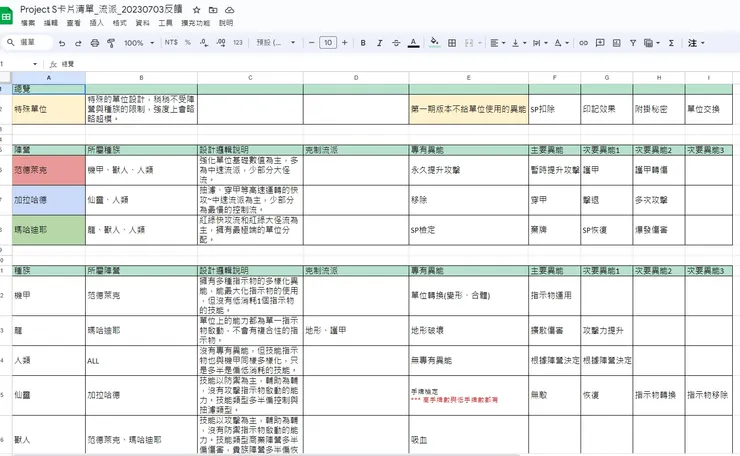Undo the last action
The width and height of the screenshot is (740, 456).
[x=62, y=43]
